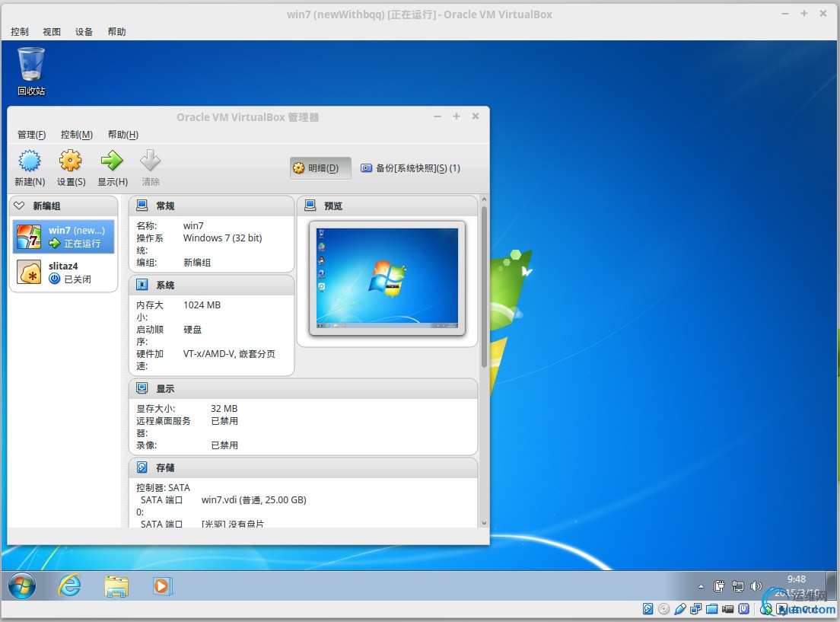Click the 32 MB video memory value
840x622 pixels.
pos(224,409)
